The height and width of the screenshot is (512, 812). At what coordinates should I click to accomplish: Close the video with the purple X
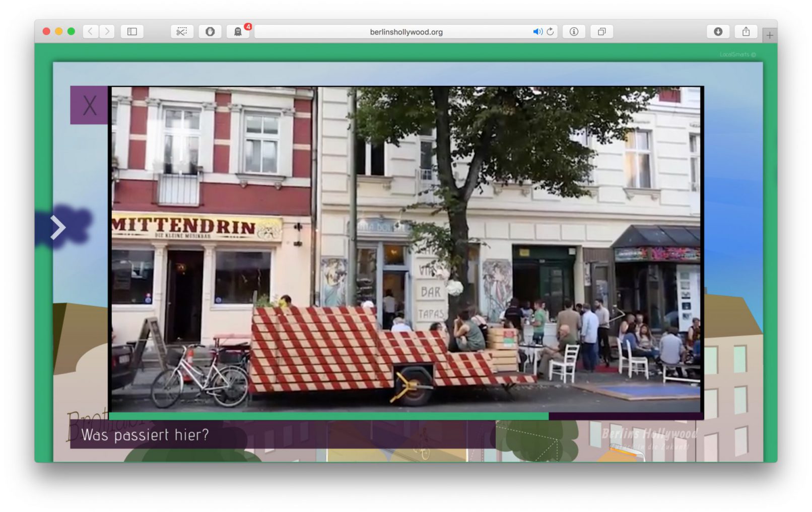click(x=89, y=105)
